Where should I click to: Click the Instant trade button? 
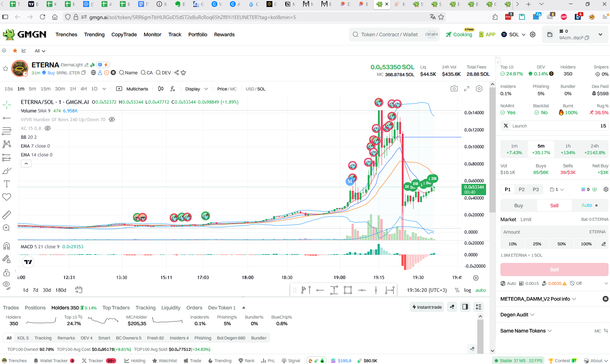[427, 307]
